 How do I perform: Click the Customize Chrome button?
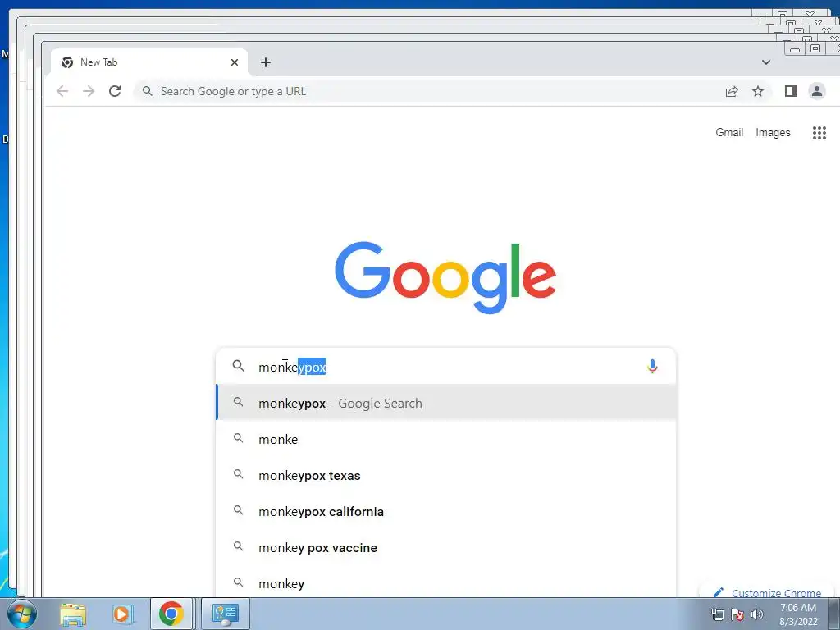(768, 591)
